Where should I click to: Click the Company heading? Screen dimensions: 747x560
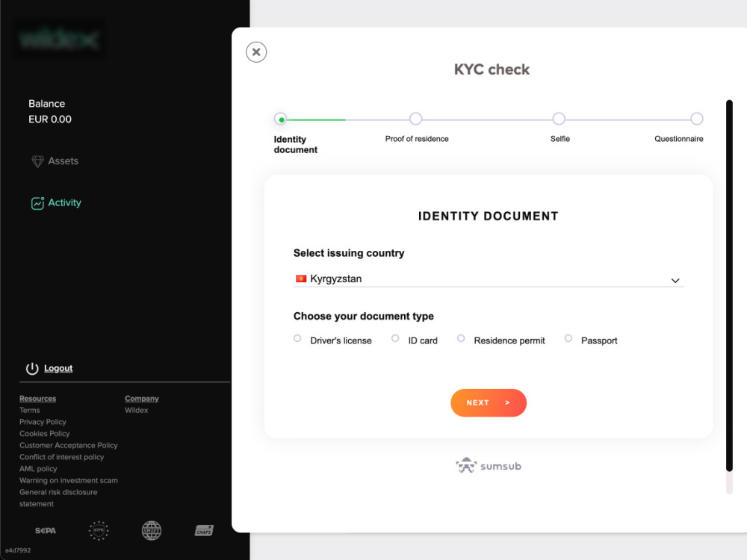141,399
